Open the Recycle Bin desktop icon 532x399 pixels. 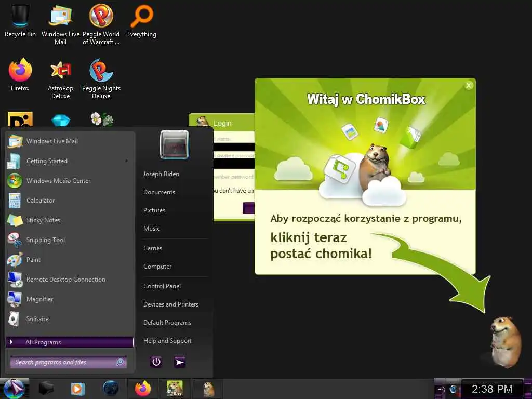tap(20, 20)
